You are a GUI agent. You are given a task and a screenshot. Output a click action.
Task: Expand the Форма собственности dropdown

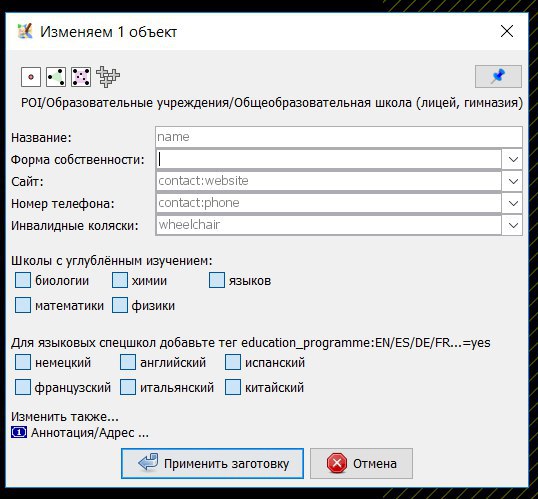pos(513,159)
